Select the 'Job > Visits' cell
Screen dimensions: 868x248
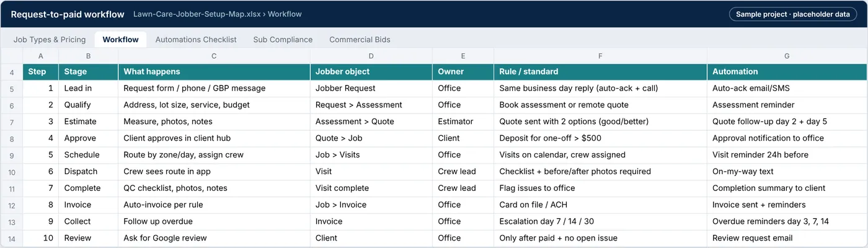(371, 155)
